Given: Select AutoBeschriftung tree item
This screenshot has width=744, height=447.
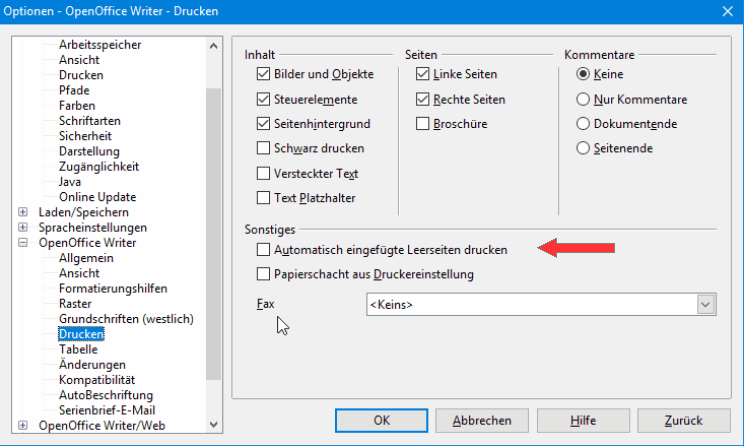Looking at the screenshot, I should [x=106, y=395].
